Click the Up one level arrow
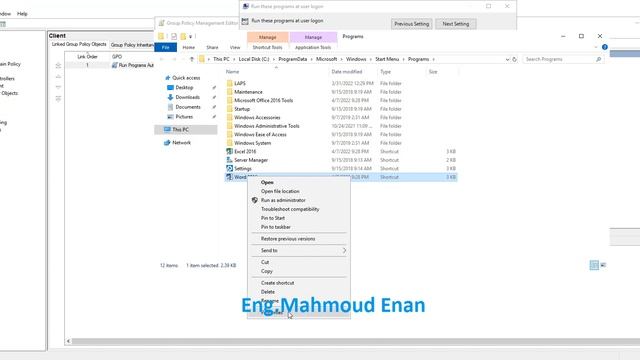The image size is (640, 360). [192, 59]
